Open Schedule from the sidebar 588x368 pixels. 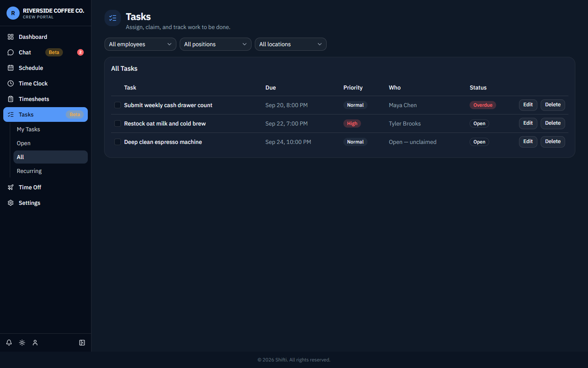[x=45, y=68]
